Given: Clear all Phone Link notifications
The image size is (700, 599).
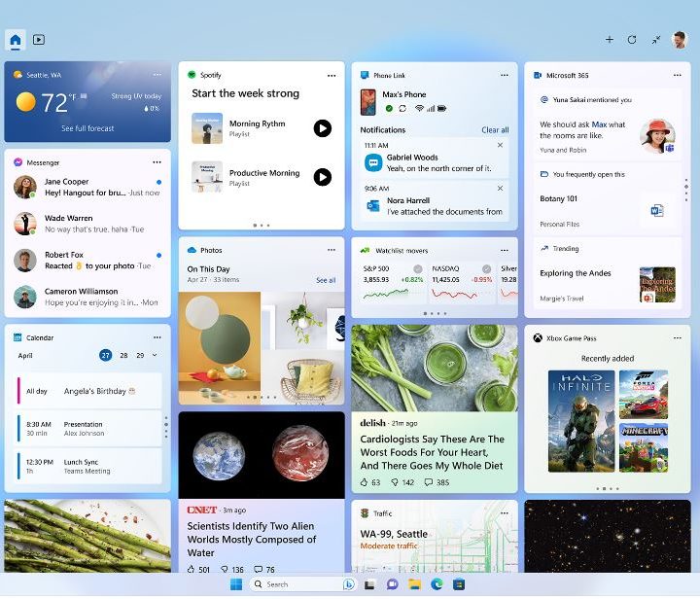Looking at the screenshot, I should [x=495, y=130].
